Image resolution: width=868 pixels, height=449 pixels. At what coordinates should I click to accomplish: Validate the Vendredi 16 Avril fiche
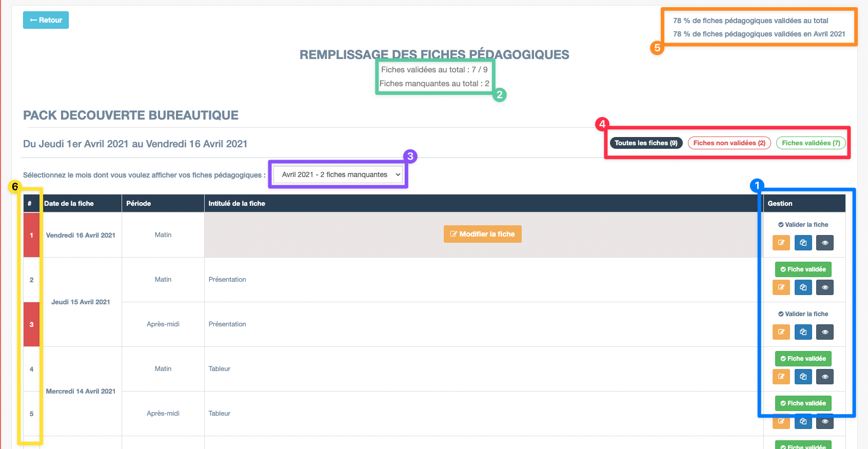803,225
